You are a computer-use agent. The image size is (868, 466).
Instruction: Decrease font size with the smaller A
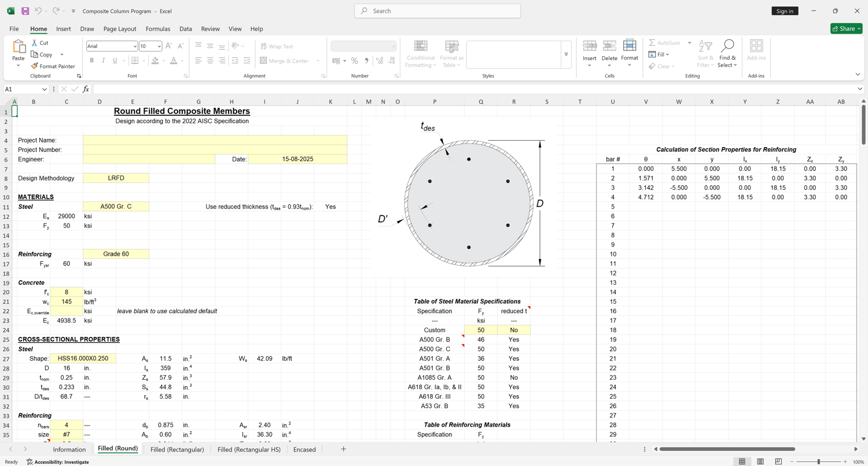pyautogui.click(x=180, y=46)
